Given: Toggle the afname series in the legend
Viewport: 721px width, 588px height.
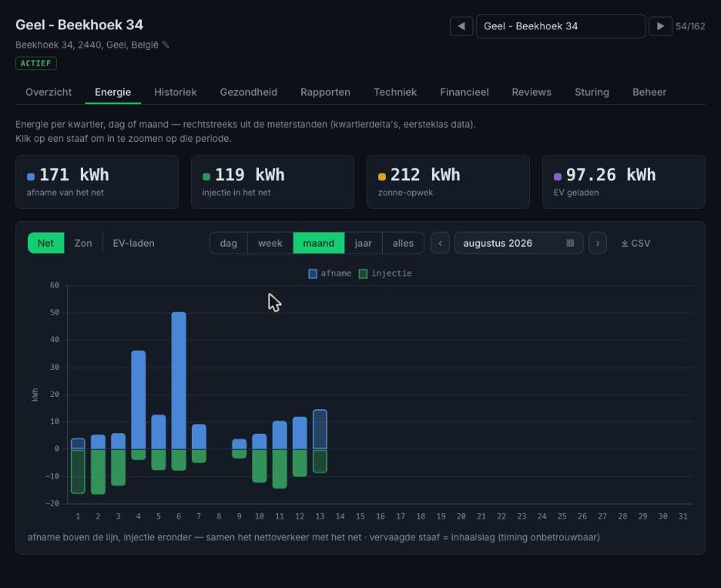Looking at the screenshot, I should tap(330, 274).
